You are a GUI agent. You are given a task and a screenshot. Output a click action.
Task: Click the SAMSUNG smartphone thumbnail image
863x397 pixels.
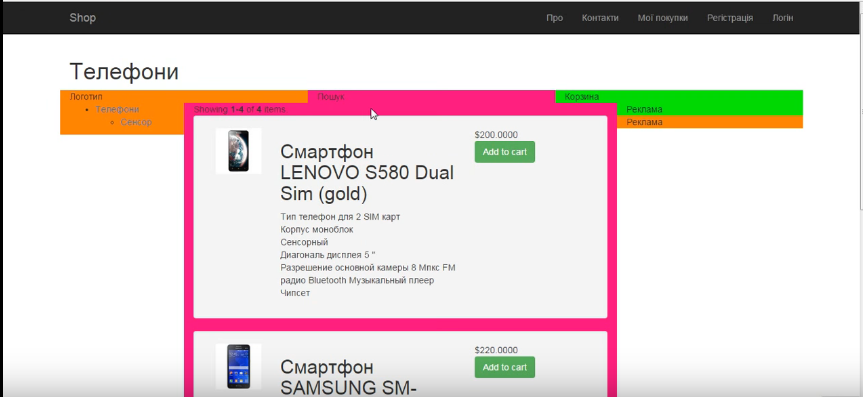(238, 366)
